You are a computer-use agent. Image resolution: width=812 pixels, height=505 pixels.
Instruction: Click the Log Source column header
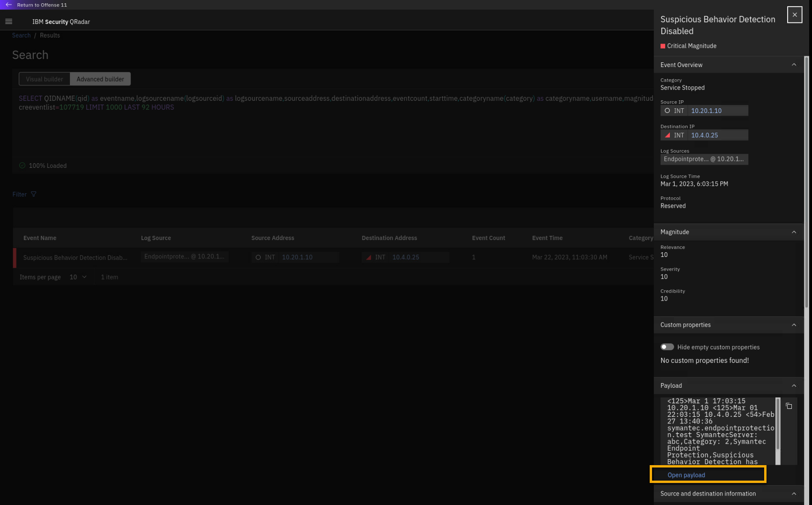click(156, 238)
